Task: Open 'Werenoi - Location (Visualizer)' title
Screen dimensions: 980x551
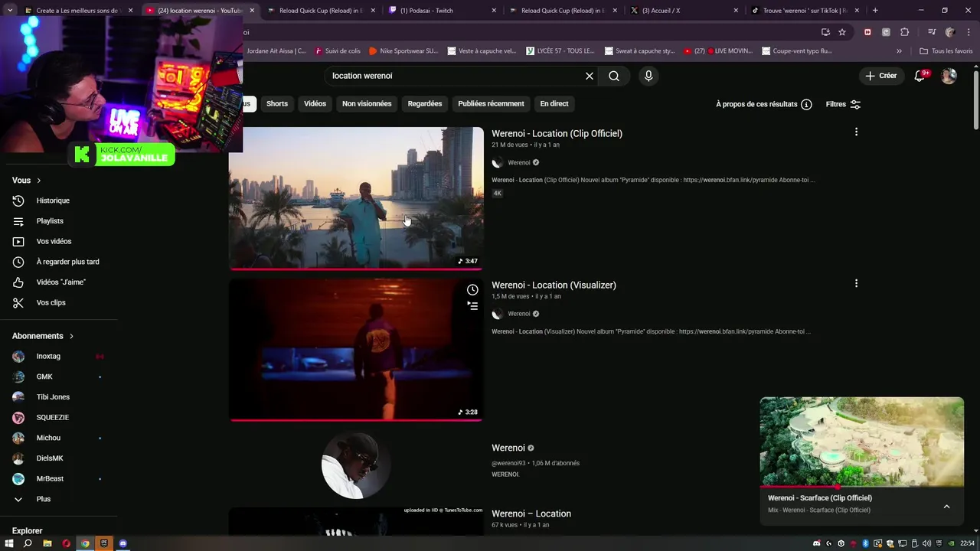Action: (x=554, y=285)
